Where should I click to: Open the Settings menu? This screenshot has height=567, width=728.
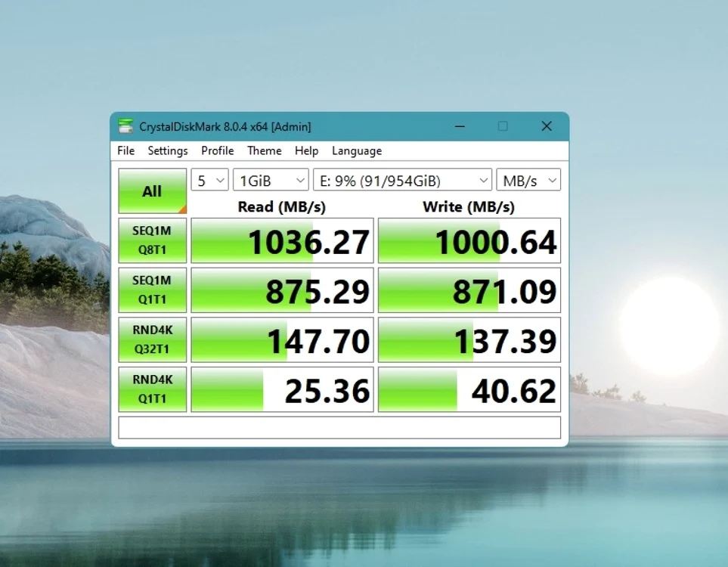coord(168,151)
